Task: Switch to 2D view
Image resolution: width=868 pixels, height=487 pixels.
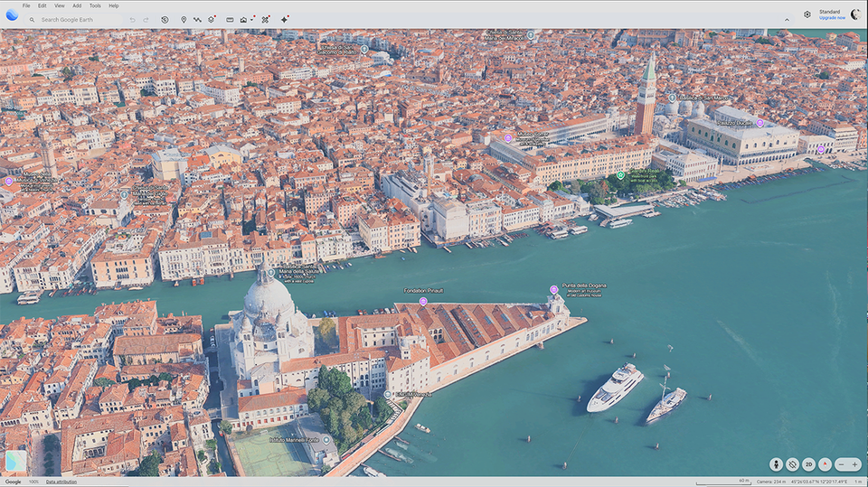Action: click(808, 464)
